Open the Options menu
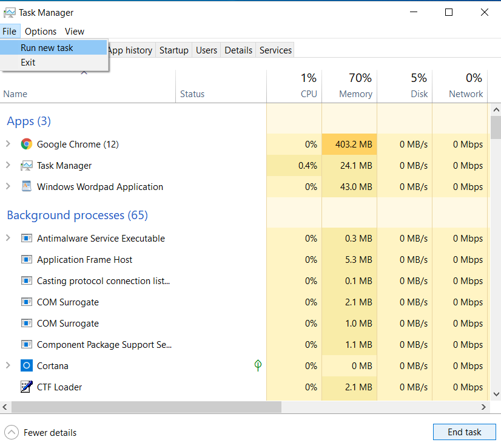Image resolution: width=501 pixels, height=448 pixels. (x=41, y=32)
